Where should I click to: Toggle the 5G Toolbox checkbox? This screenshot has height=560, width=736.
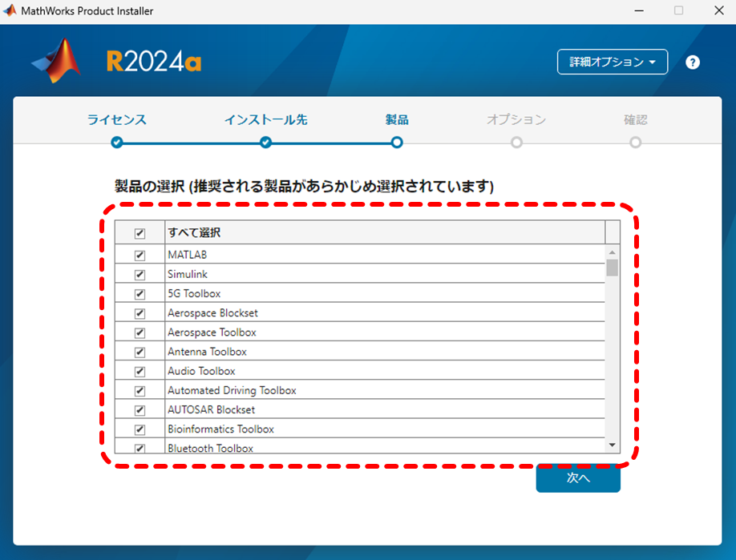click(x=140, y=294)
